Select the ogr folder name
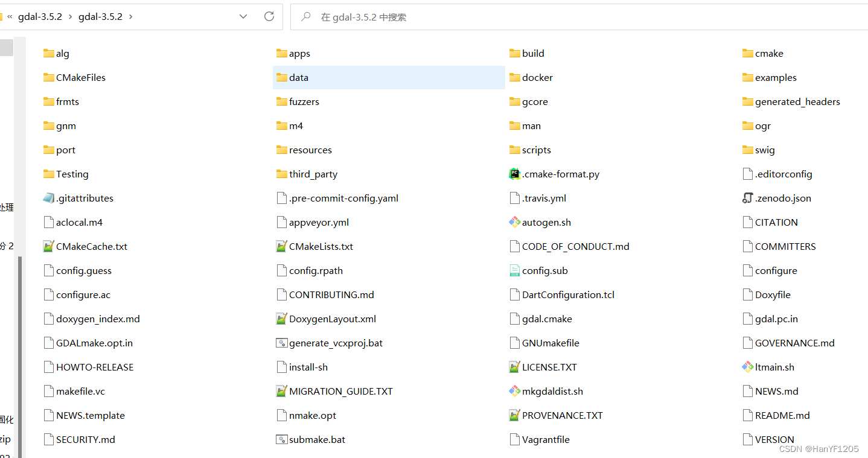The width and height of the screenshot is (868, 458). 763,126
